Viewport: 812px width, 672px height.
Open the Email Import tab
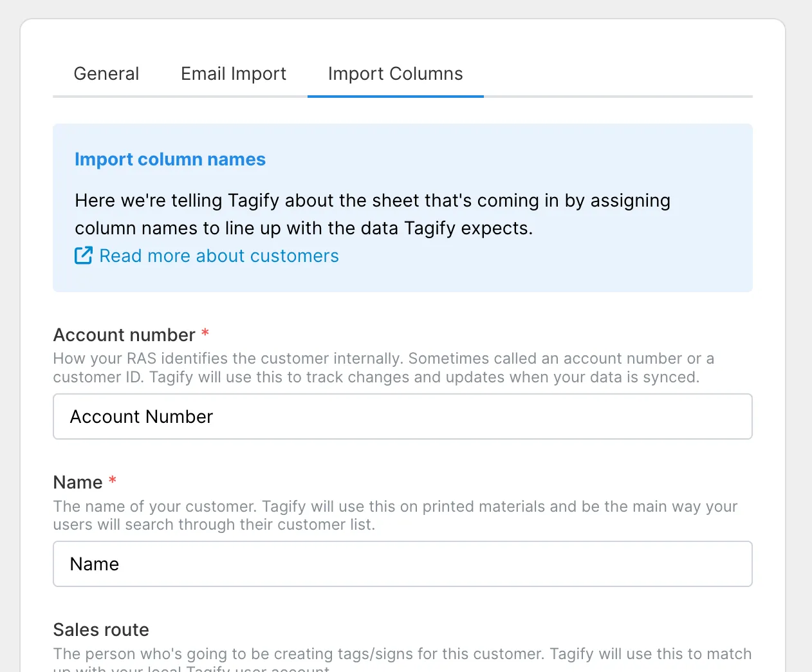tap(234, 74)
